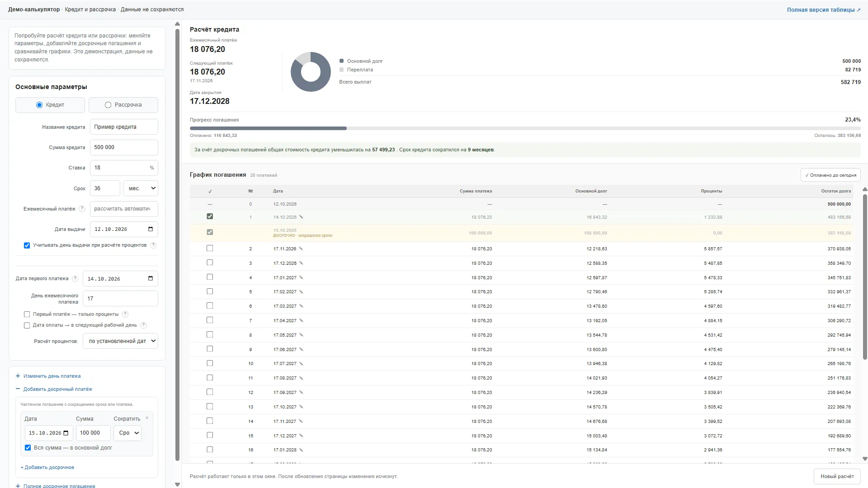Click Оплачено до сегодня button

tap(830, 175)
